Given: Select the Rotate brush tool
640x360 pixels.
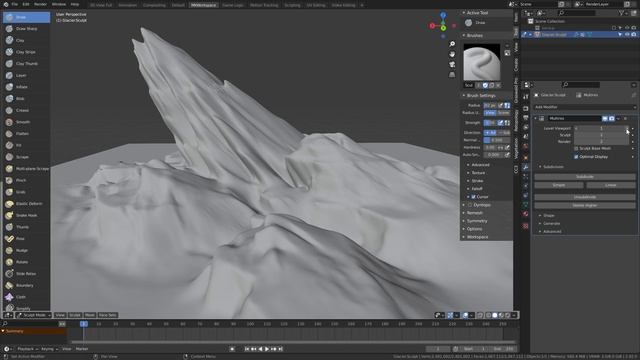Looking at the screenshot, I should (27, 262).
